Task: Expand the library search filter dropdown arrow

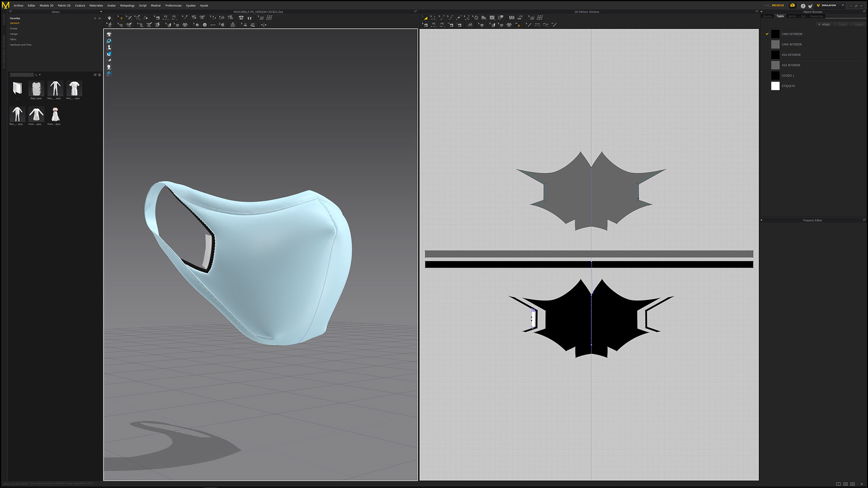Action: [x=40, y=75]
